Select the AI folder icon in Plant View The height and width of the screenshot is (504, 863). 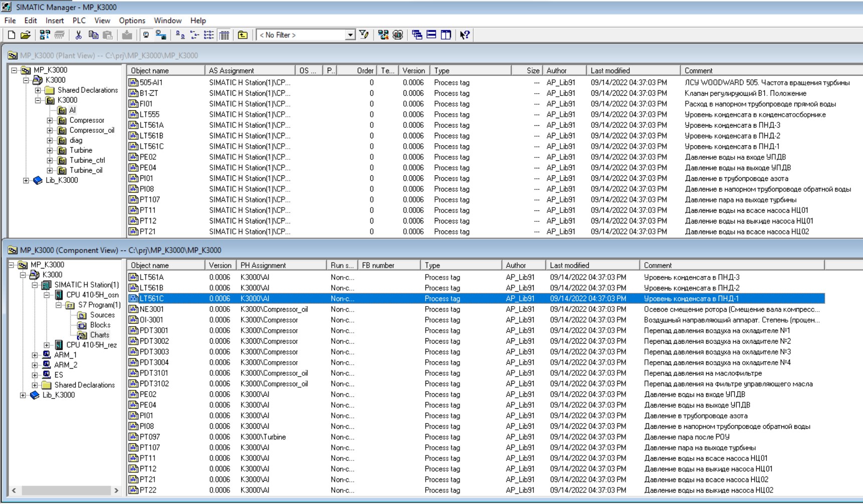click(x=62, y=110)
